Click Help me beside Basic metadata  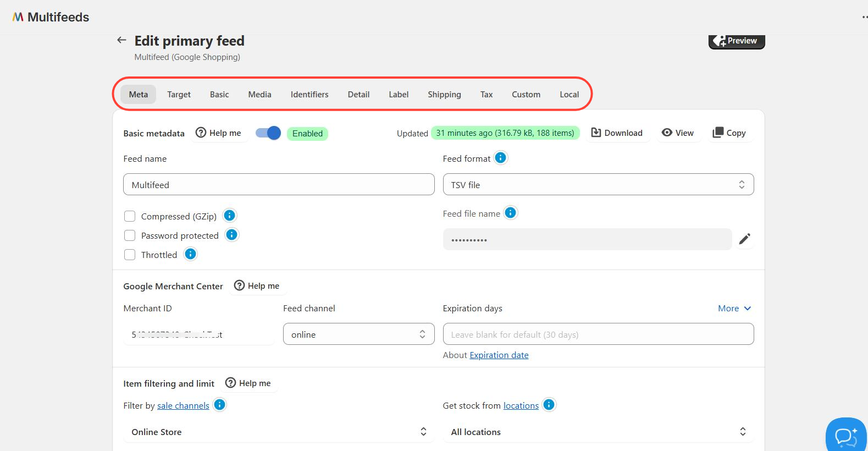tap(219, 133)
